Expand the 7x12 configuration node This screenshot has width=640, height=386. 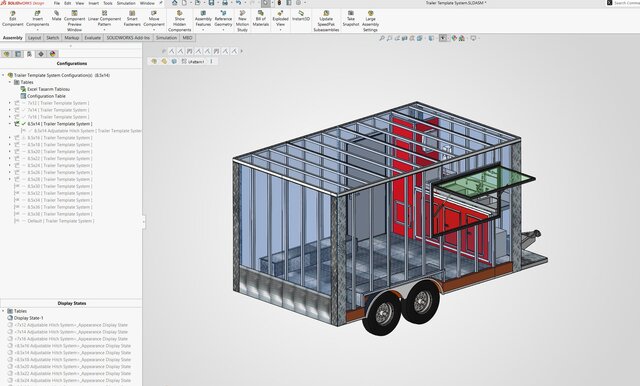(10, 103)
